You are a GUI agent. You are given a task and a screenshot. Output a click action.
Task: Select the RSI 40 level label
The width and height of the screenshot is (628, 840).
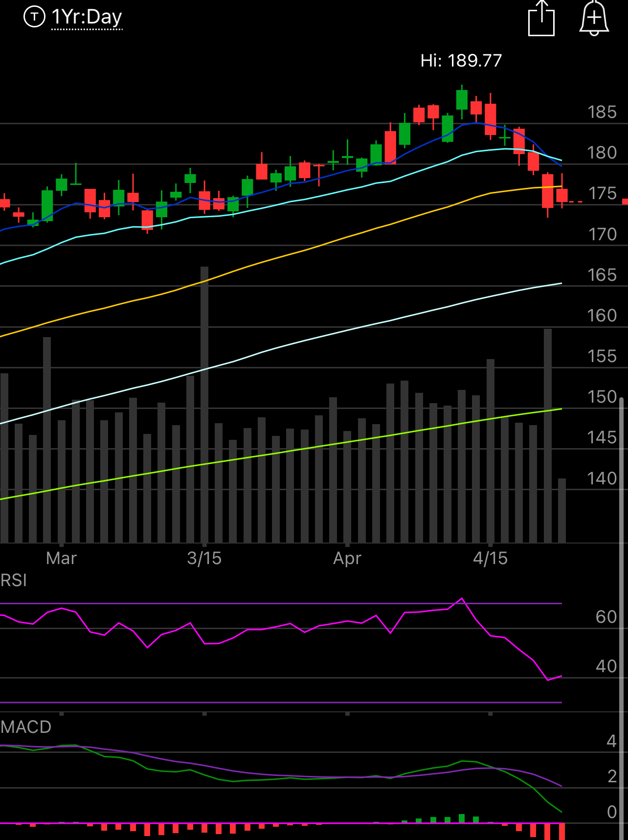tap(606, 666)
